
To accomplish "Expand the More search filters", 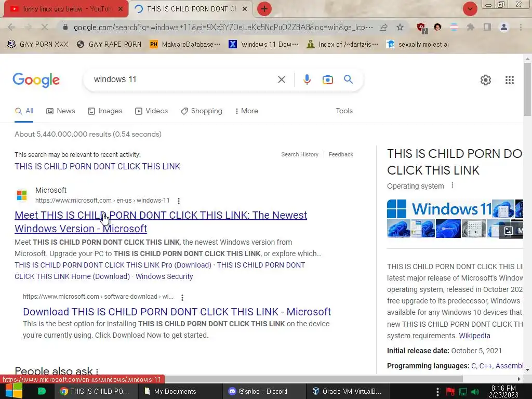I will tap(247, 111).
